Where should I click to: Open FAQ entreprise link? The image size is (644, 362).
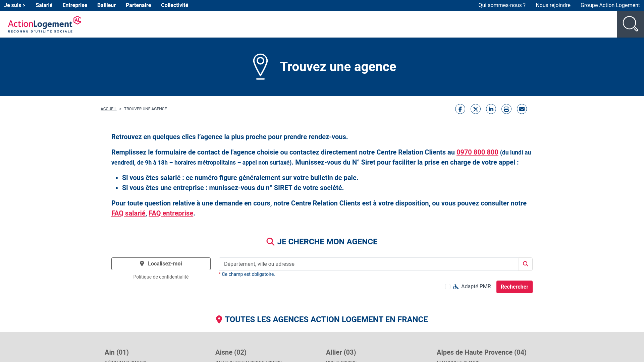[x=171, y=213]
